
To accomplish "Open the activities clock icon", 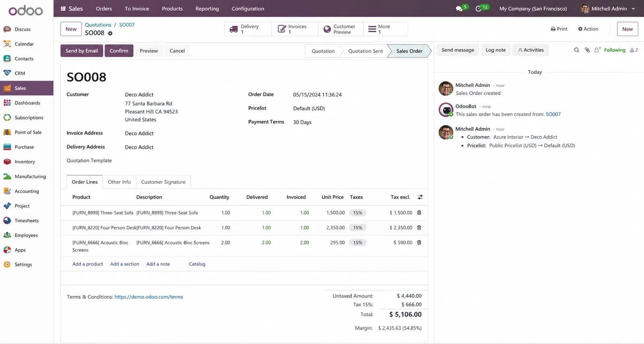I will 479,8.
